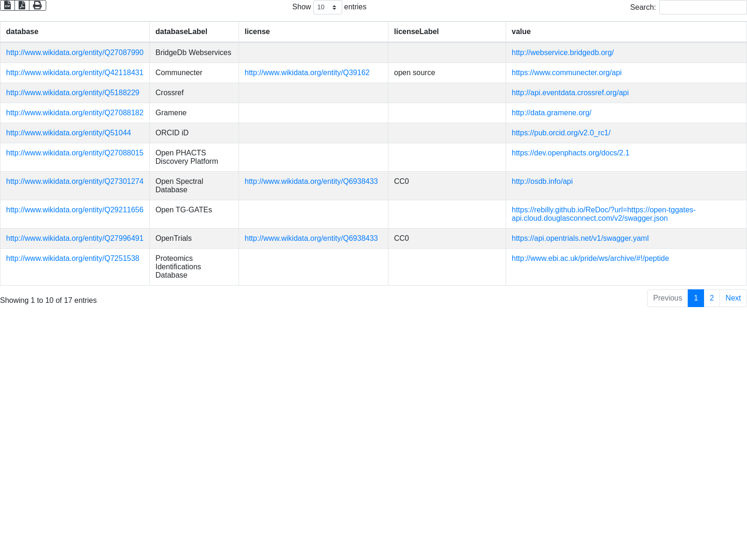Select the 'open source' license label

(415, 73)
